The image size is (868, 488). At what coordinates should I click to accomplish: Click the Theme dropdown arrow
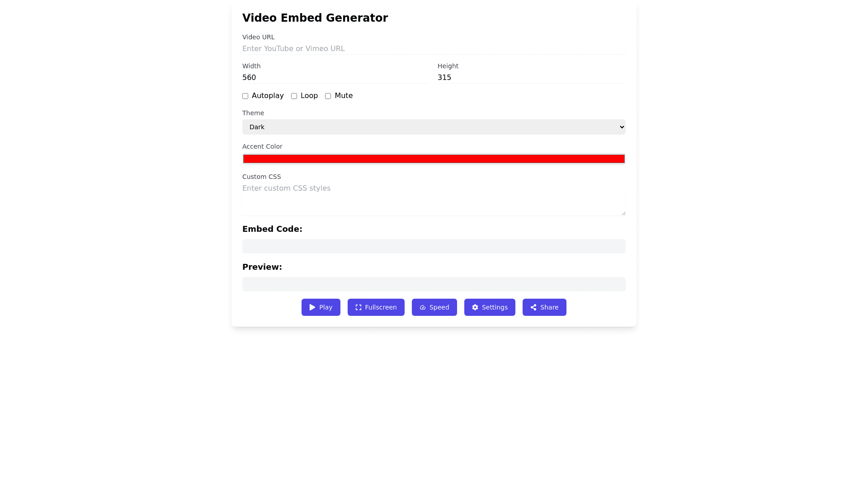click(x=622, y=127)
